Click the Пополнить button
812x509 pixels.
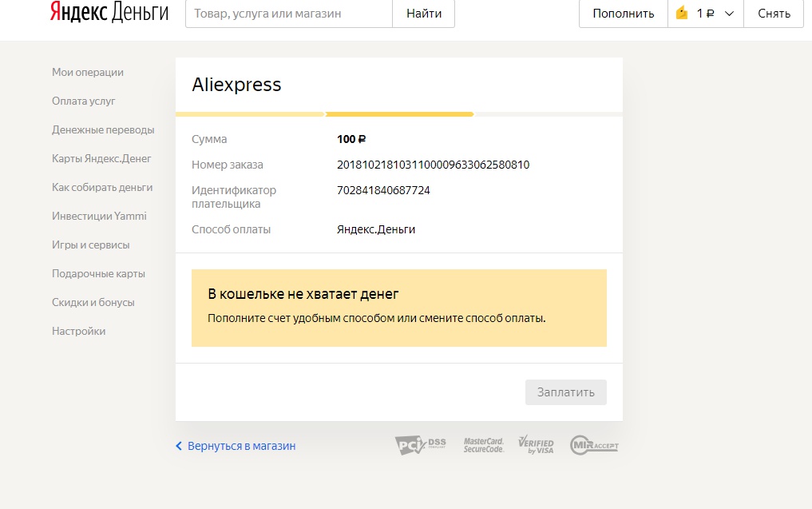pos(623,14)
